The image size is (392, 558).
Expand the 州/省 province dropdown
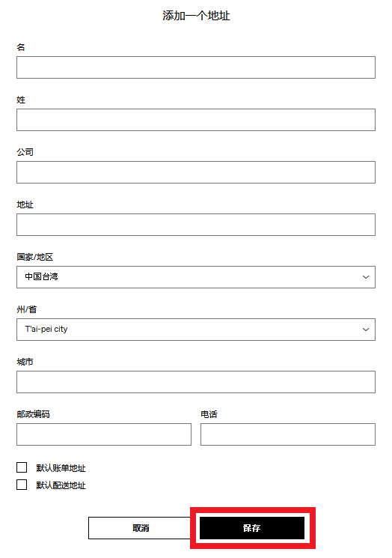point(196,330)
